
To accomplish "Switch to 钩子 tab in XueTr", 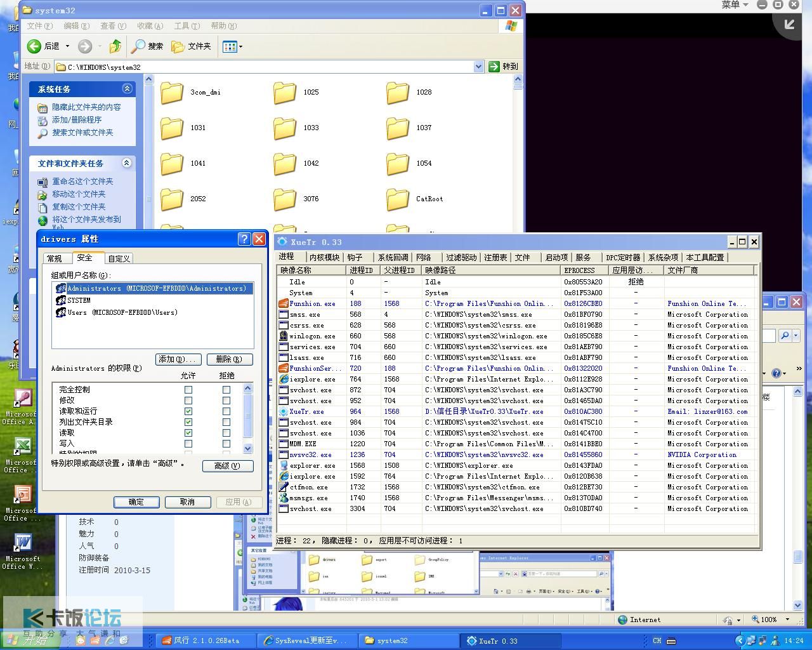I will click(355, 257).
